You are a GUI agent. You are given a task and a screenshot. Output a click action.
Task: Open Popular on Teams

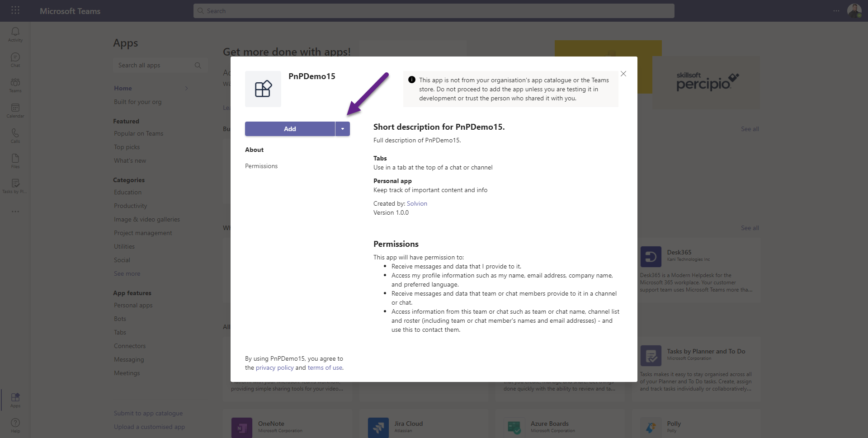(138, 133)
